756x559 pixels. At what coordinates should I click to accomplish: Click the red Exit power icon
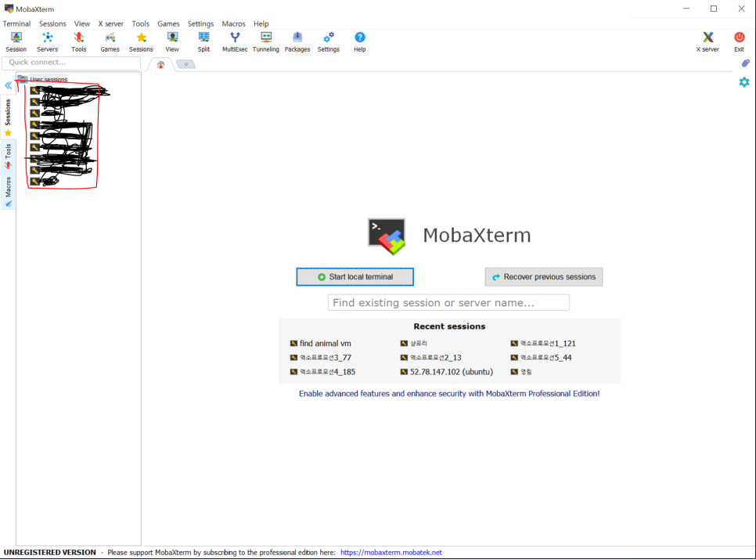pyautogui.click(x=739, y=42)
